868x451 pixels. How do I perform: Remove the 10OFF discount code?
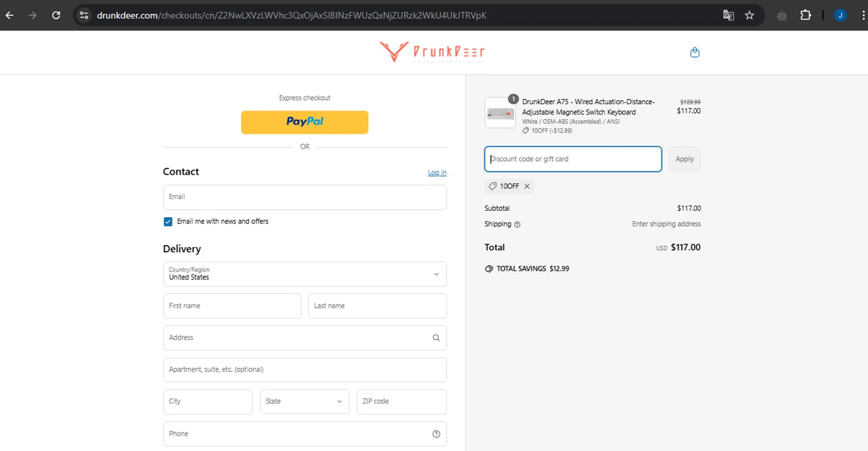tap(527, 186)
